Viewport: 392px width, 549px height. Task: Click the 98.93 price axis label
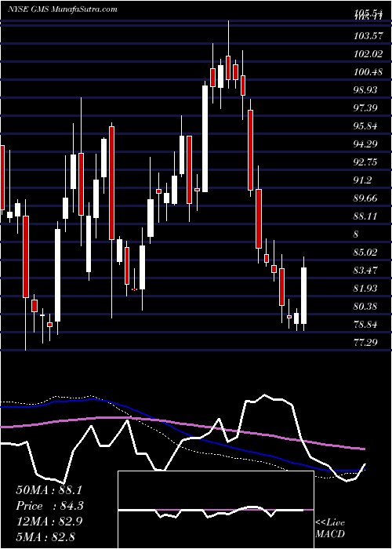tap(366, 90)
